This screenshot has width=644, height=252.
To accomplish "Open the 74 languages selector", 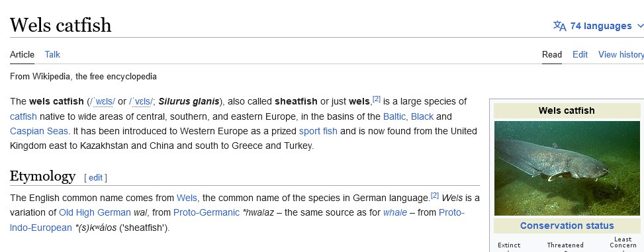I will point(598,26).
